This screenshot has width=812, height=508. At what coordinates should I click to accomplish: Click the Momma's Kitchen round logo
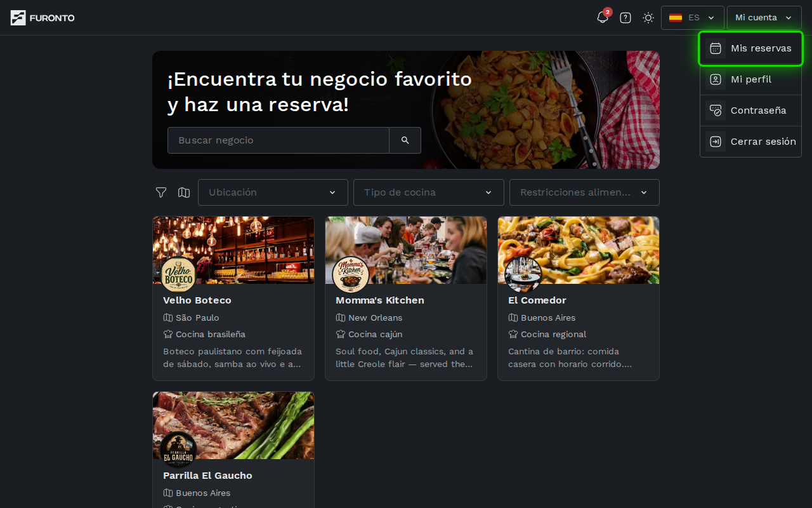point(351,274)
